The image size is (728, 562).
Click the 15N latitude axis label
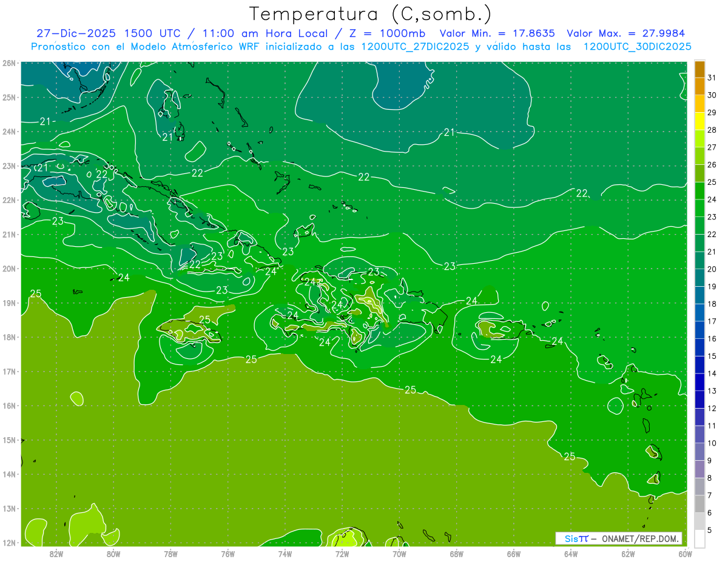pos(8,440)
